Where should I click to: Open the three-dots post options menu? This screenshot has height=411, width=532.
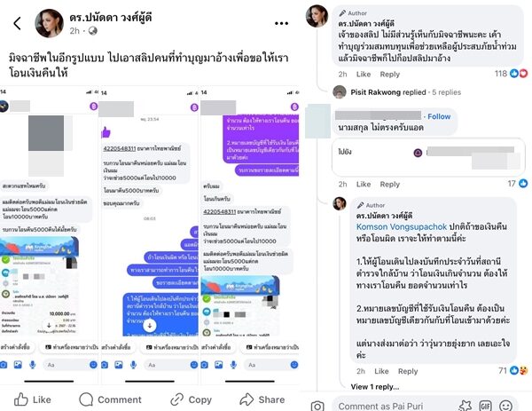tap(281, 23)
